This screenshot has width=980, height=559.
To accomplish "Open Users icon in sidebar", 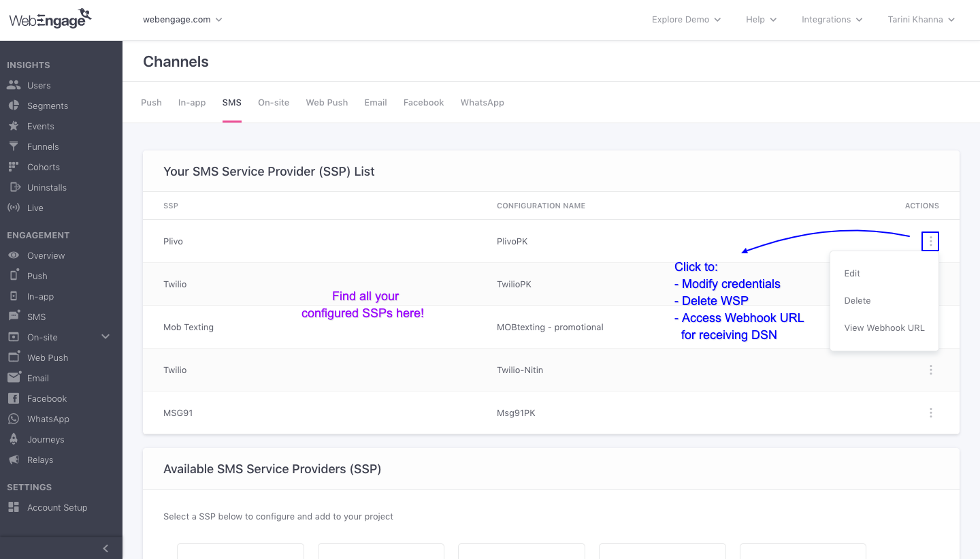I will point(14,85).
